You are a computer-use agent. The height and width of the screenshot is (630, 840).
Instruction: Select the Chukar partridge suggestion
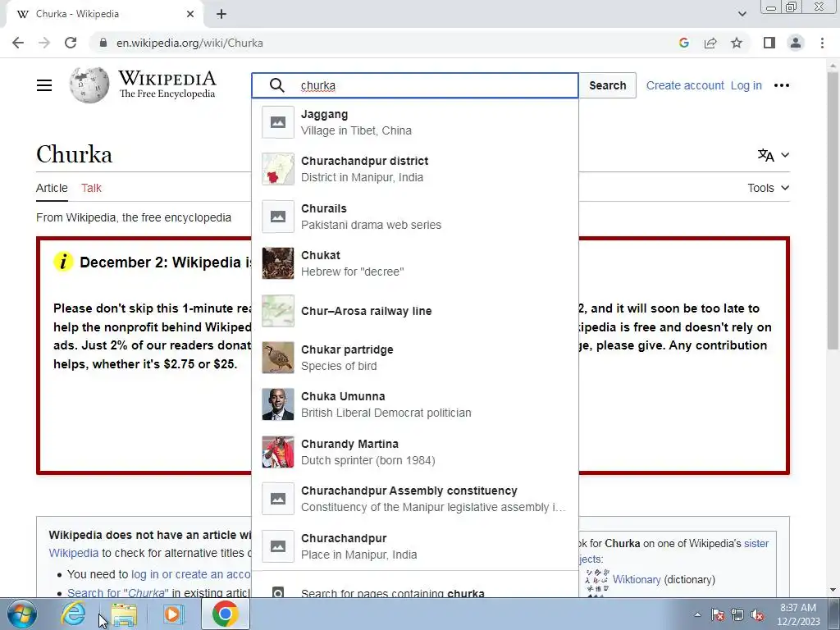[x=415, y=358]
